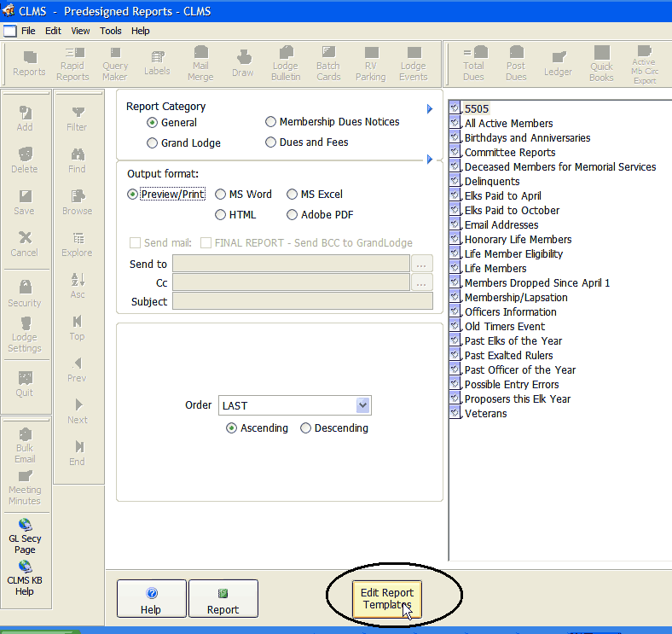
Task: Click the Mail Merge toolbar icon
Action: click(x=200, y=64)
